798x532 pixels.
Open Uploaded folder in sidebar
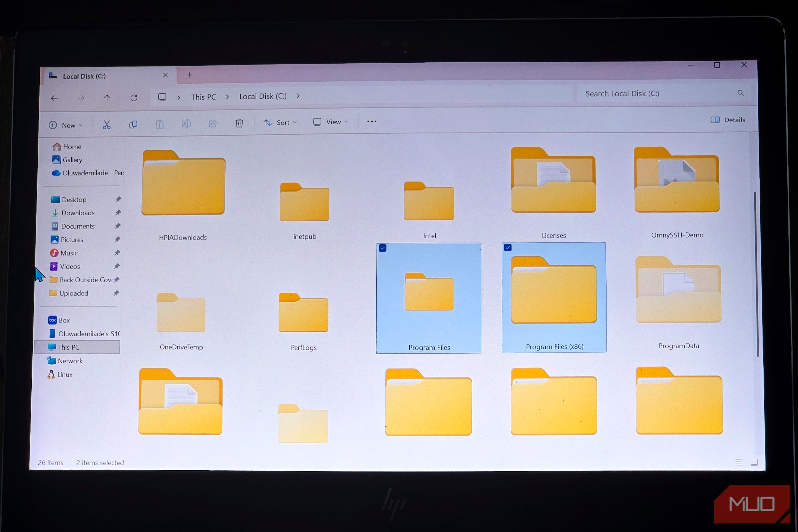(x=69, y=293)
